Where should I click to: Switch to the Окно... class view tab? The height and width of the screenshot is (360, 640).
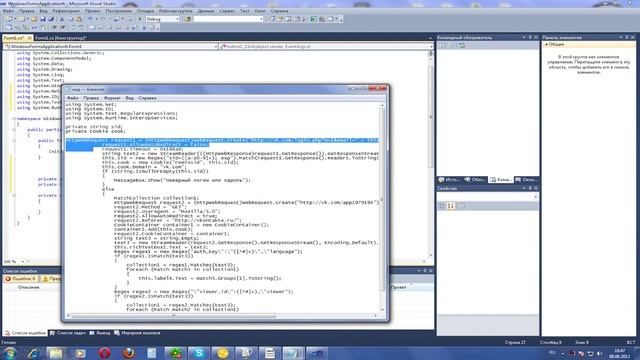point(526,180)
